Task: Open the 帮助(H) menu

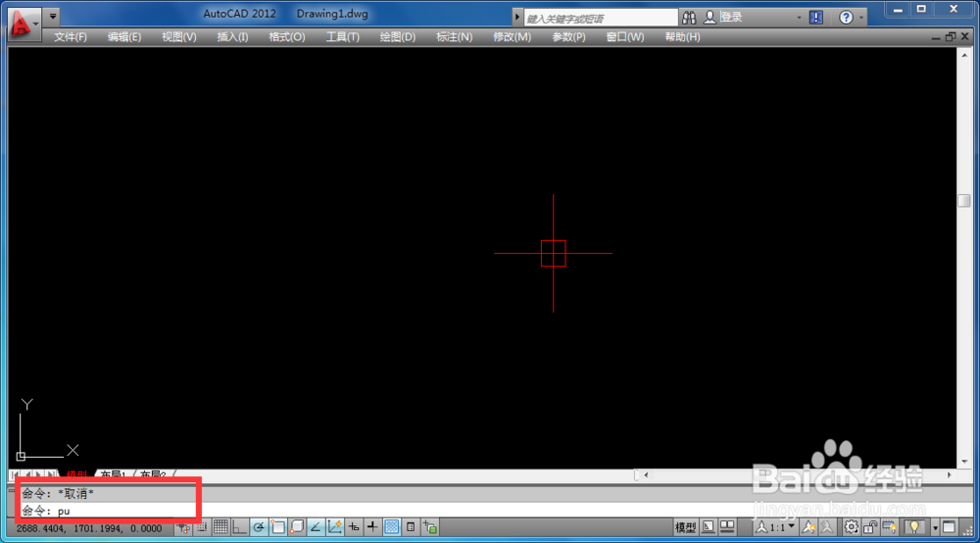Action: [682, 37]
